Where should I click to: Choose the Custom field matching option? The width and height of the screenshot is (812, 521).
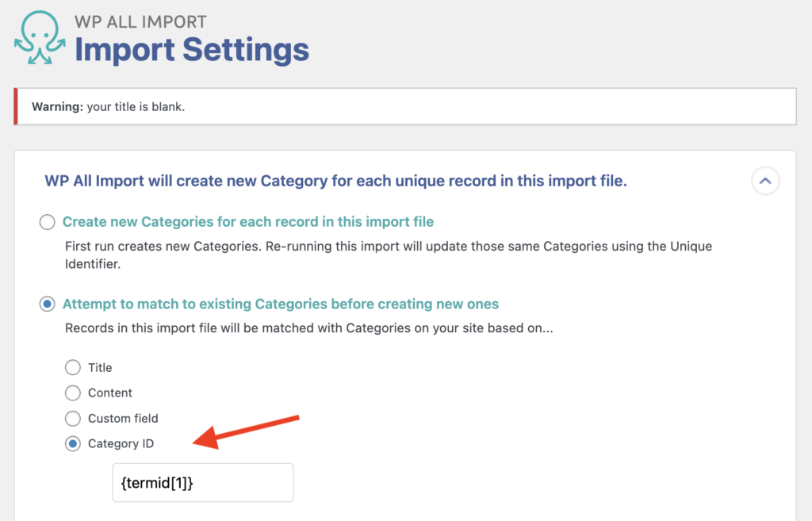pos(72,418)
